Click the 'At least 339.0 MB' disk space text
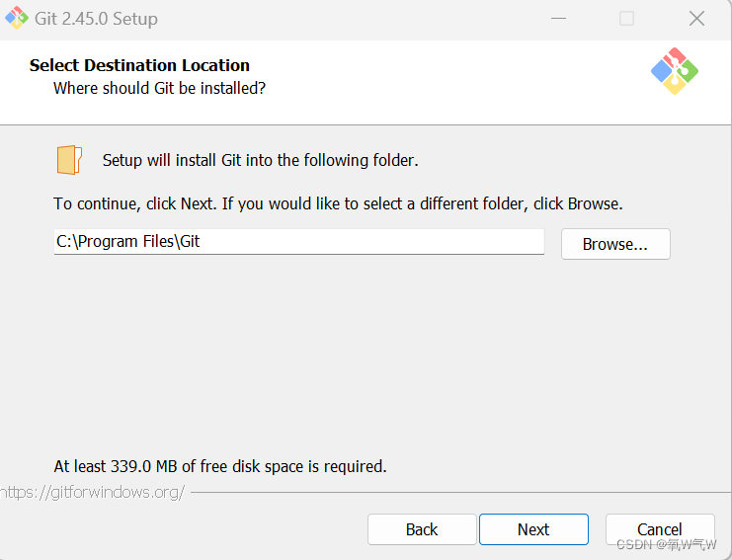 coord(220,466)
